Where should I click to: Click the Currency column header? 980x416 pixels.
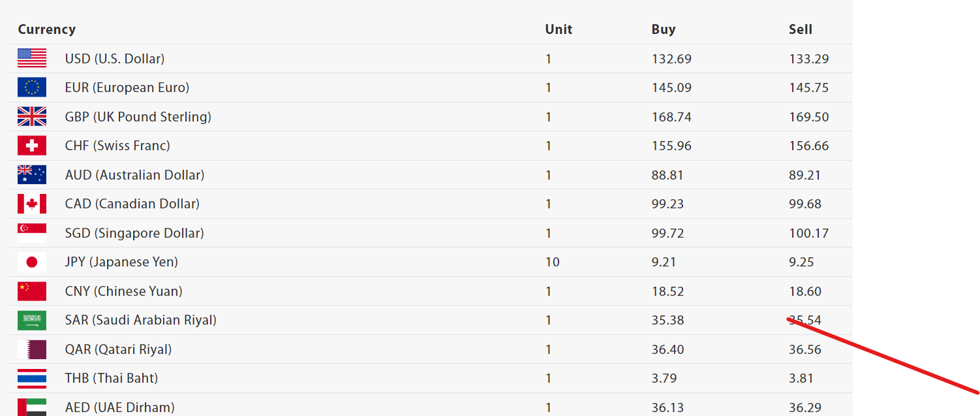pyautogui.click(x=47, y=29)
